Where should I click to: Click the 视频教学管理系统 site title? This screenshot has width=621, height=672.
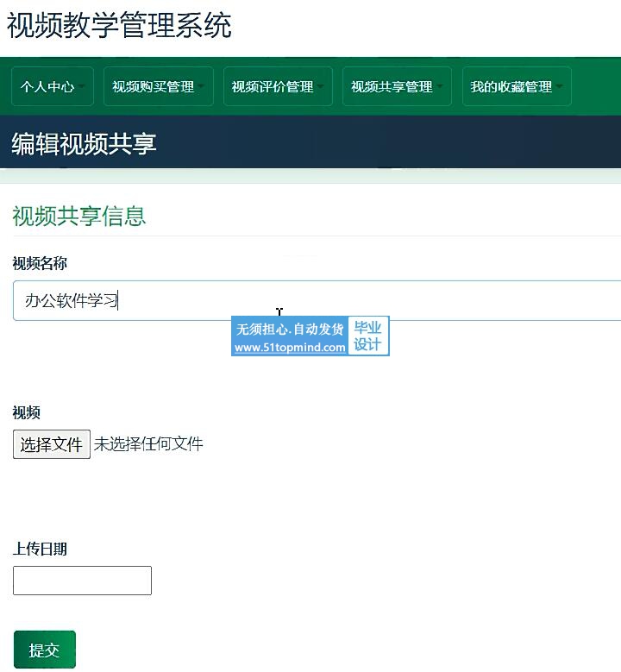[119, 25]
